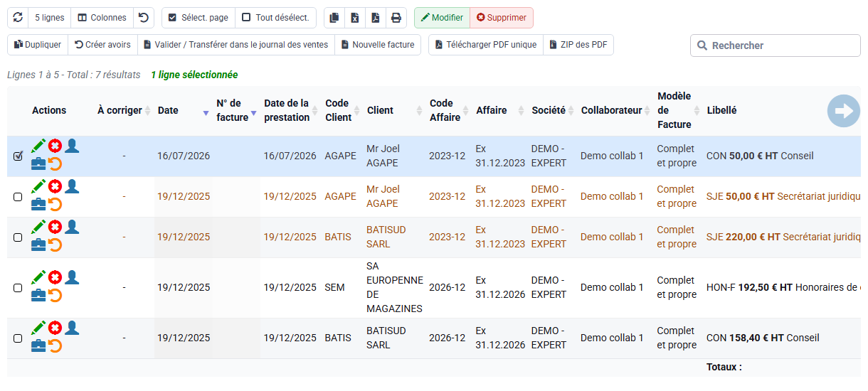Open the Colonnes column chooser
The image size is (868, 391).
pos(102,18)
